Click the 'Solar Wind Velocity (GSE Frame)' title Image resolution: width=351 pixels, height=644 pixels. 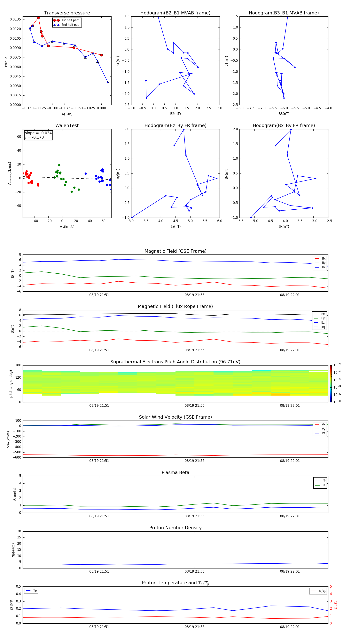(175, 417)
